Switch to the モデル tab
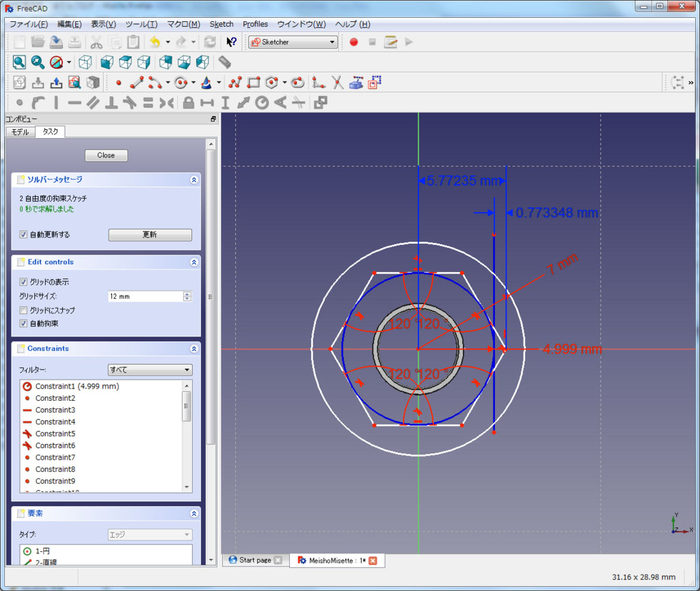The height and width of the screenshot is (591, 700). 21,132
